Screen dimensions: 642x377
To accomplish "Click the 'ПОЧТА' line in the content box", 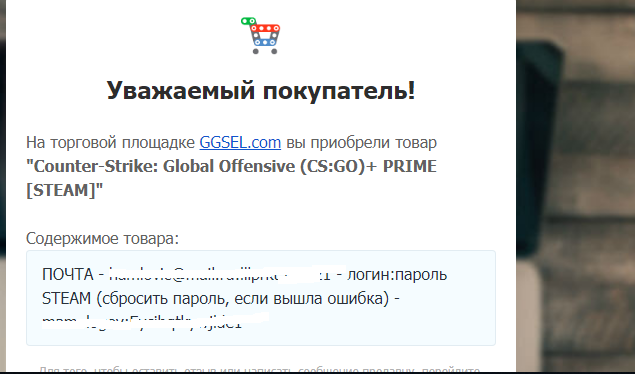I will pos(244,274).
